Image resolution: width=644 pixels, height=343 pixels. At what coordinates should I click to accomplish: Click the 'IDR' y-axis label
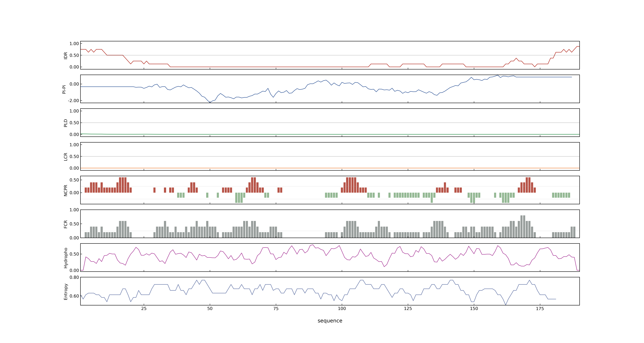click(x=66, y=55)
